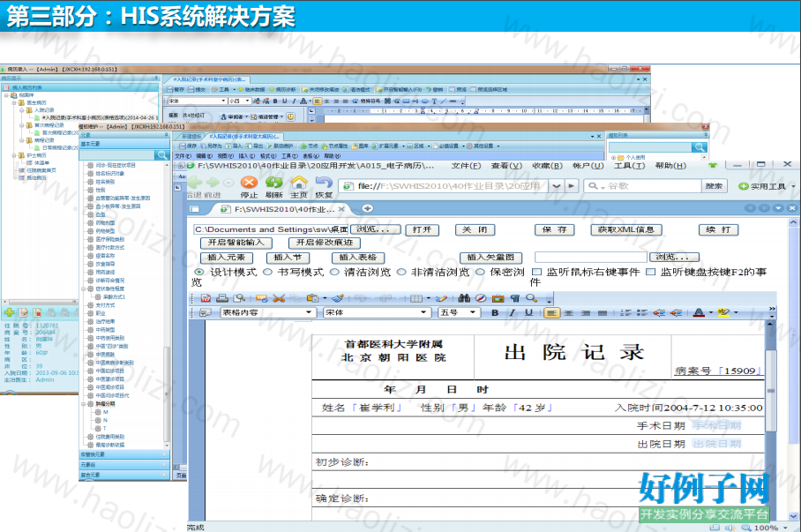The image size is (801, 532).
Task: Open the browser 收藏(B) menu
Action: [547, 166]
